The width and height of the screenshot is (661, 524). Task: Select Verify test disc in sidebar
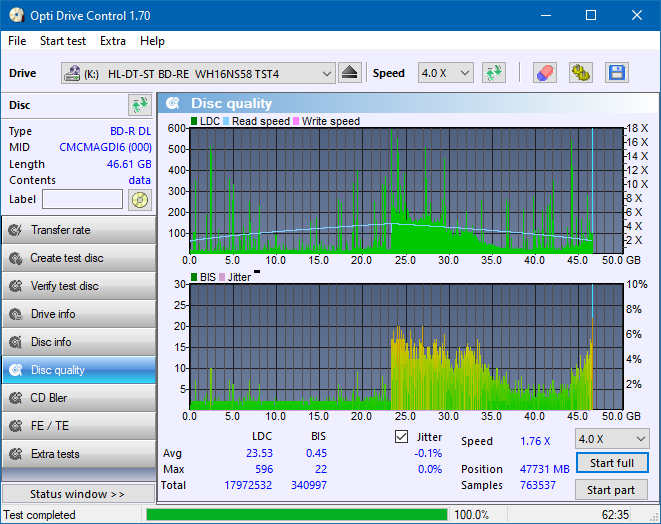(79, 286)
